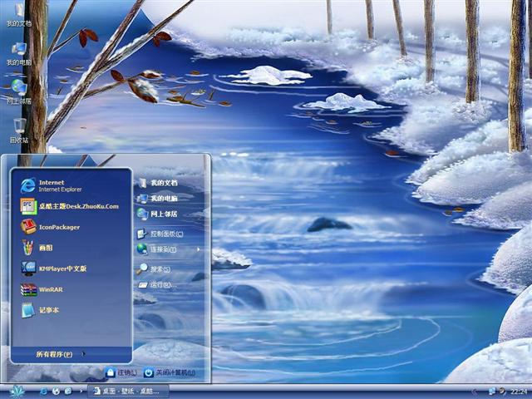Choose 运行 (Run) from the Start menu

(158, 284)
